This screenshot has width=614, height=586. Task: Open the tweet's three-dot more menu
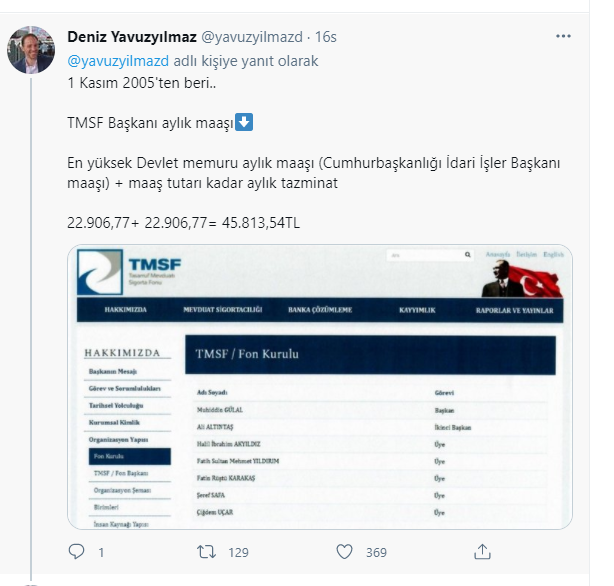[x=563, y=36]
